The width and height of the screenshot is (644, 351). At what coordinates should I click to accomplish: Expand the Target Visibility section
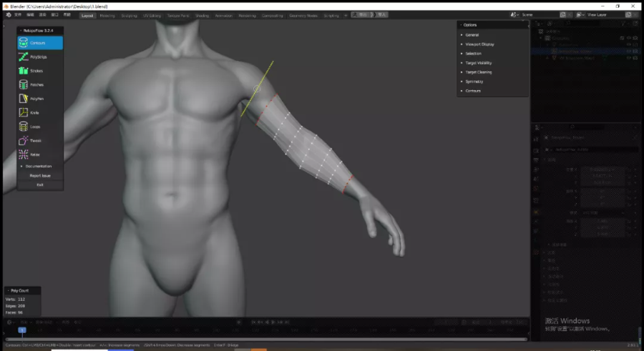(479, 63)
